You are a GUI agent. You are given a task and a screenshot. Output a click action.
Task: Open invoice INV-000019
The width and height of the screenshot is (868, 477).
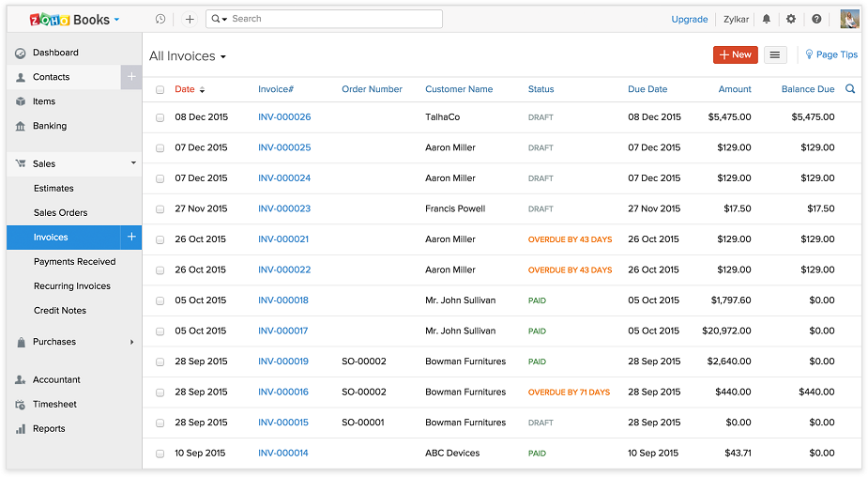tap(282, 362)
